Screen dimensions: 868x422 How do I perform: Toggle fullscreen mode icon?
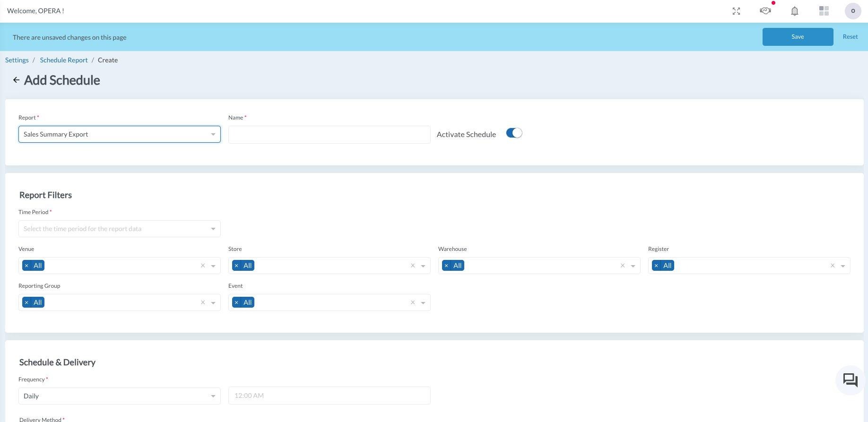coord(736,11)
